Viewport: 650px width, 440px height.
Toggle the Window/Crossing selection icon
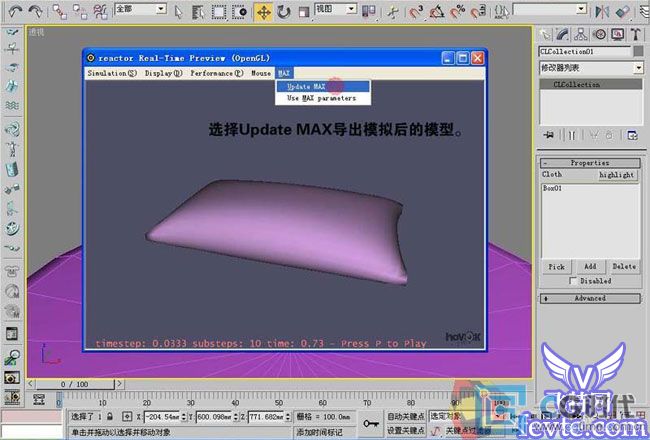pos(239,12)
